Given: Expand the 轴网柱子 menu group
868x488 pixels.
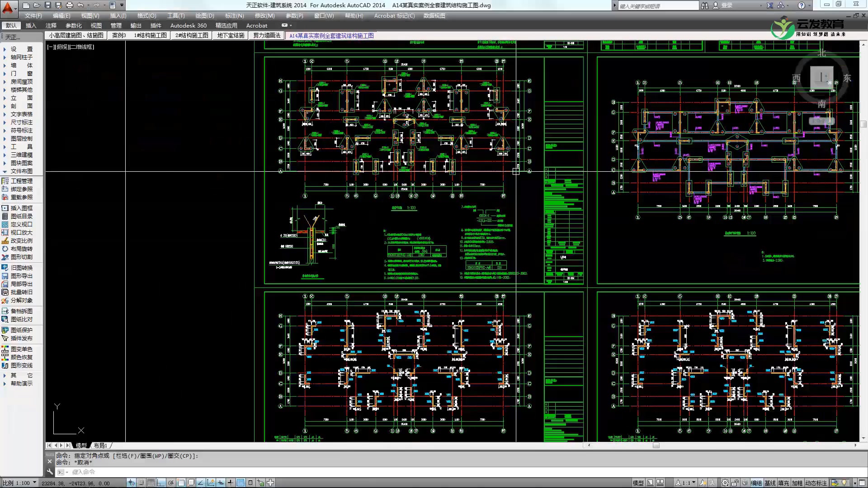Looking at the screenshot, I should [21, 57].
